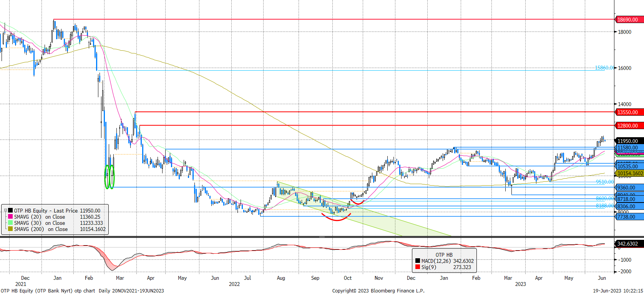The image size is (644, 294).
Task: Click the Jun 2023 label on time axis
Action: pyautogui.click(x=602, y=278)
